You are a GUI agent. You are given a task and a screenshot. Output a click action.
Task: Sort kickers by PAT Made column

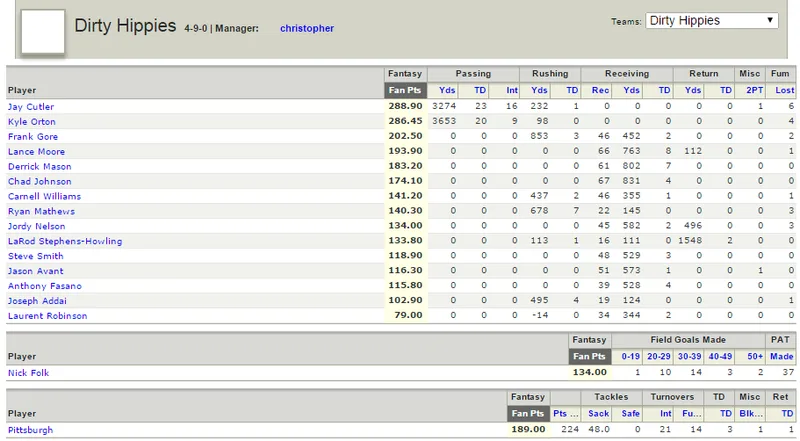(x=782, y=356)
